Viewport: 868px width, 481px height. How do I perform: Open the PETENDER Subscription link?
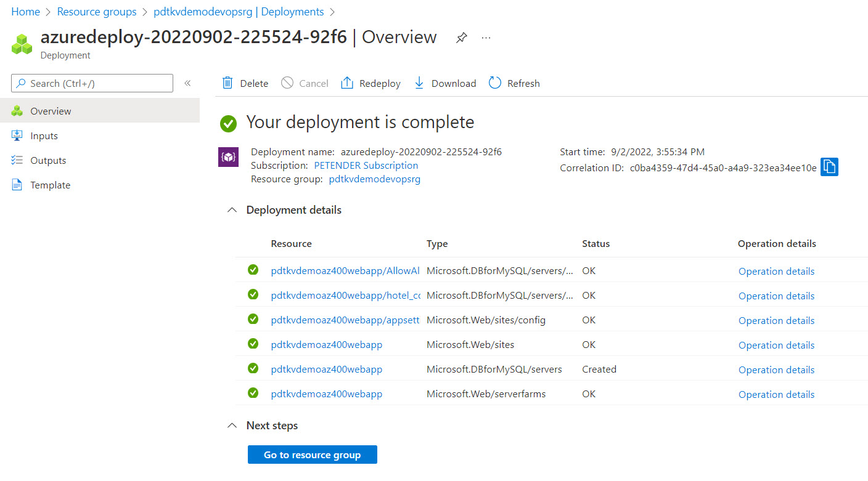pos(366,165)
